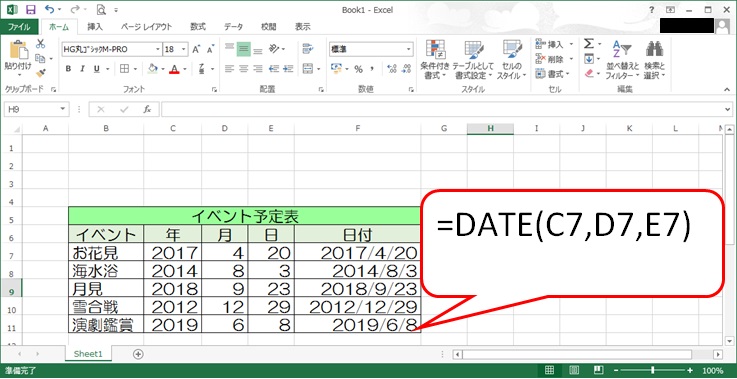
Task: Open the font name dropdown
Action: [x=158, y=49]
